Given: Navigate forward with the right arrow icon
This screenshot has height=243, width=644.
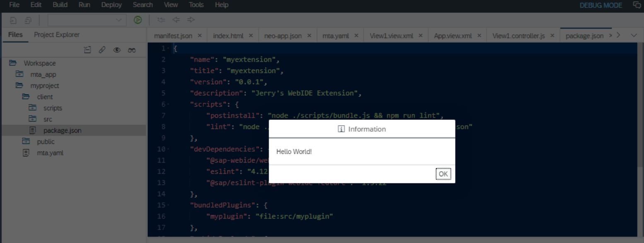Looking at the screenshot, I should tap(191, 20).
